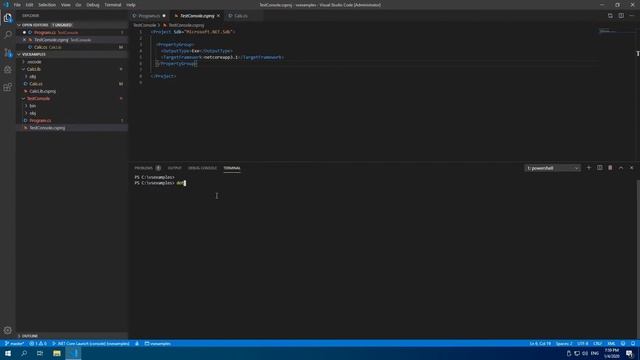Open the Debug menu
640x360 pixels.
93,5
